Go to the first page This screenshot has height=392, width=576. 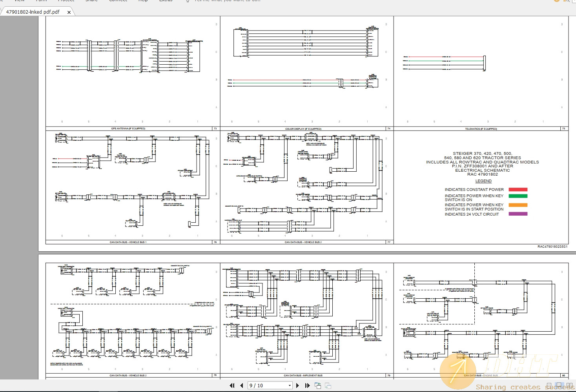[232, 386]
